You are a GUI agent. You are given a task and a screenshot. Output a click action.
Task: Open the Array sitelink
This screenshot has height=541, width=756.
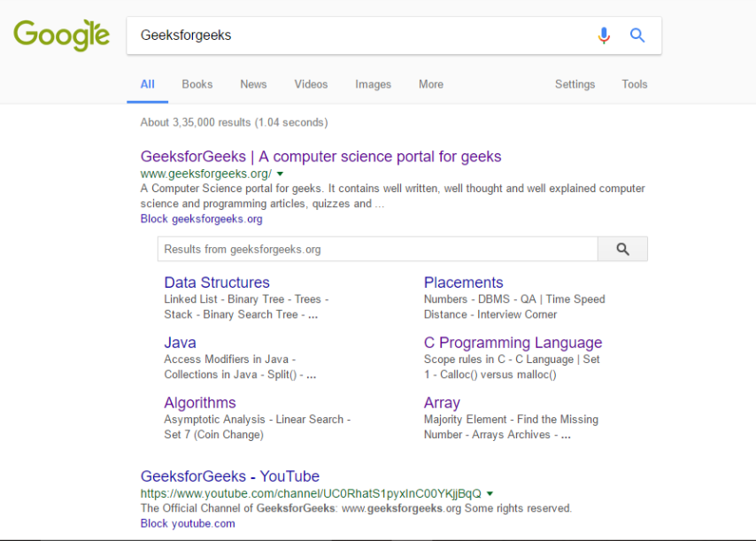(442, 403)
